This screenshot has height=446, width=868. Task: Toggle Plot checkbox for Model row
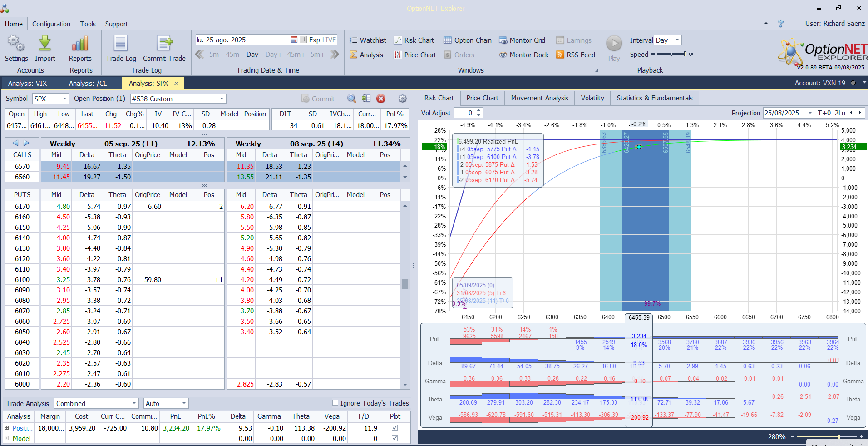pyautogui.click(x=395, y=438)
